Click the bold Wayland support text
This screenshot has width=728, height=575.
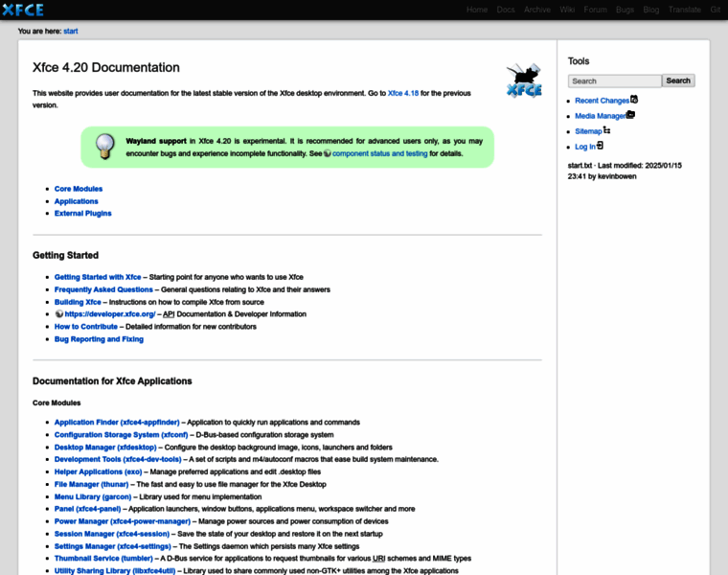(x=156, y=141)
